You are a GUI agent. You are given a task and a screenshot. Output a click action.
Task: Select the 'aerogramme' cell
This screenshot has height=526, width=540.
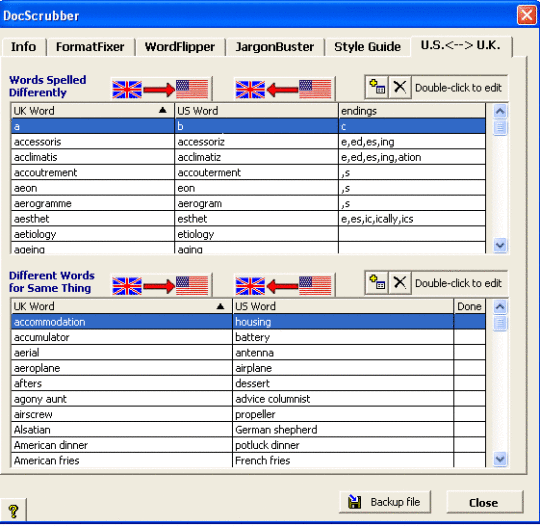click(x=93, y=203)
